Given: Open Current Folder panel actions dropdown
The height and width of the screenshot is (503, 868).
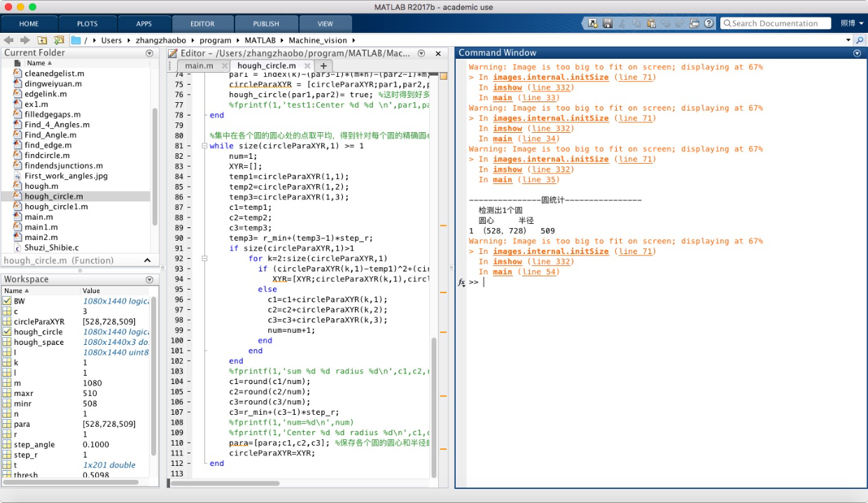Looking at the screenshot, I should point(149,53).
